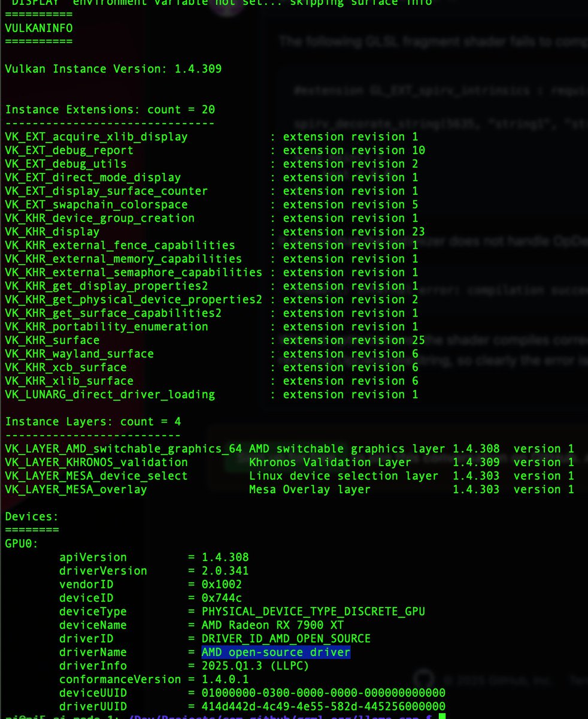Click 'VK_EXT_acquire_xlib_display' extension name
588x719 pixels.
[x=96, y=137]
